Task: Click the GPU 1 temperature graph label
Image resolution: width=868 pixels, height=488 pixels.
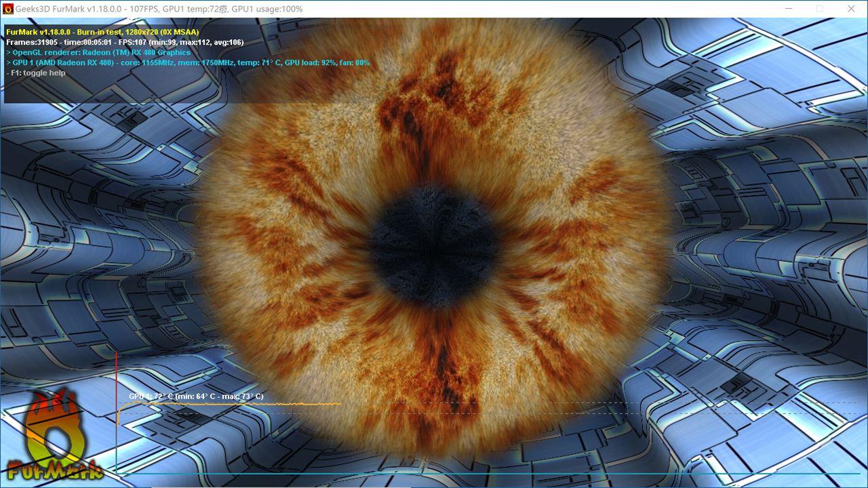Action: pyautogui.click(x=196, y=396)
